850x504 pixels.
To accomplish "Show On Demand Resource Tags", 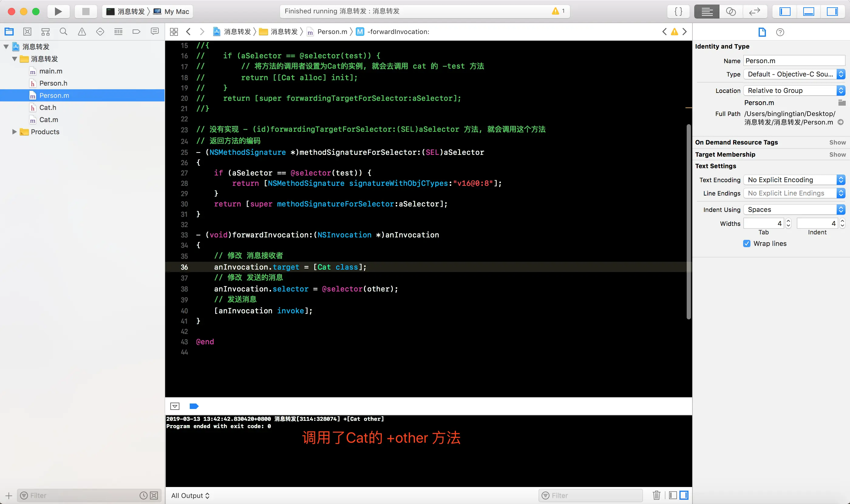I will pyautogui.click(x=837, y=142).
